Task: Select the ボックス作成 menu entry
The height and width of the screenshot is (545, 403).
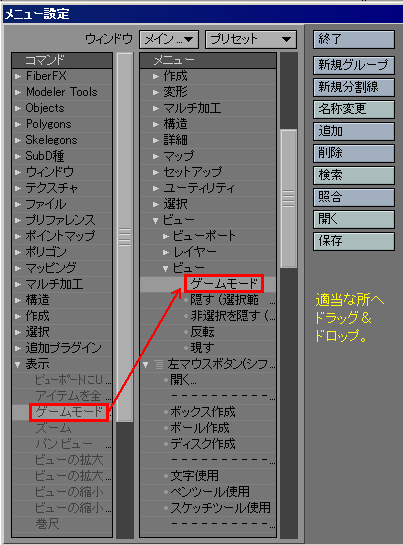Action: click(203, 412)
